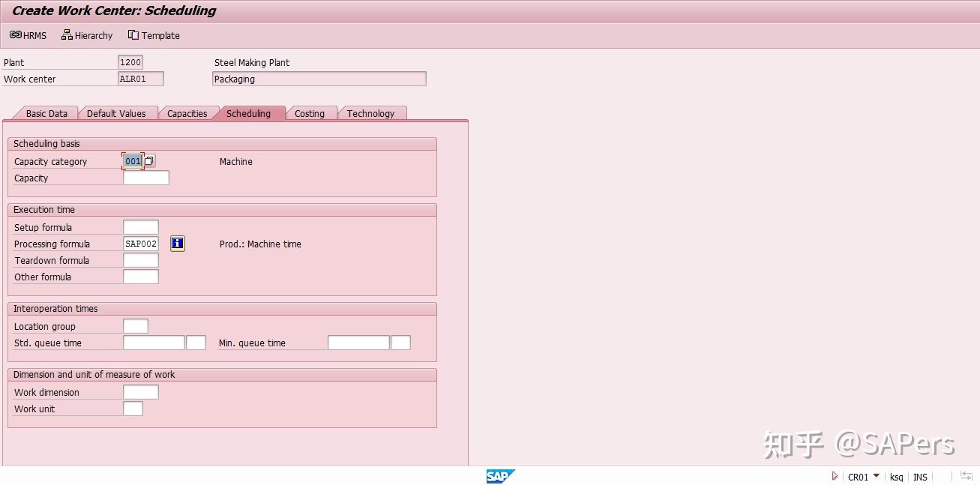Click the Plant field showing 1200
Viewport: 980px width, 485px height.
(x=130, y=62)
